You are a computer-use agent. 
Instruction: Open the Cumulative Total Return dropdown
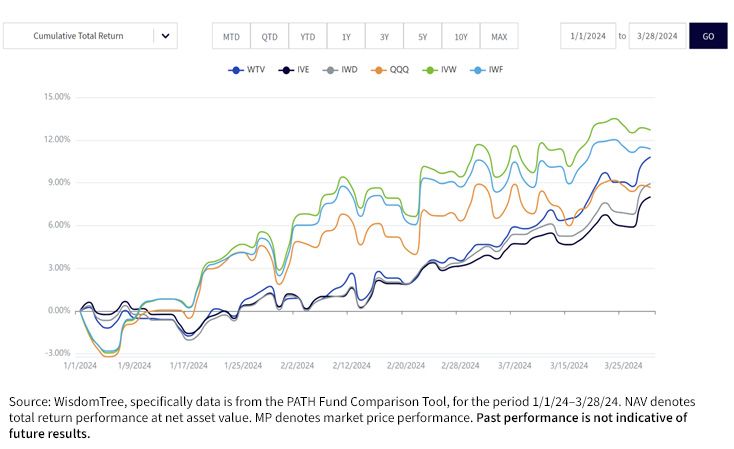[x=90, y=36]
